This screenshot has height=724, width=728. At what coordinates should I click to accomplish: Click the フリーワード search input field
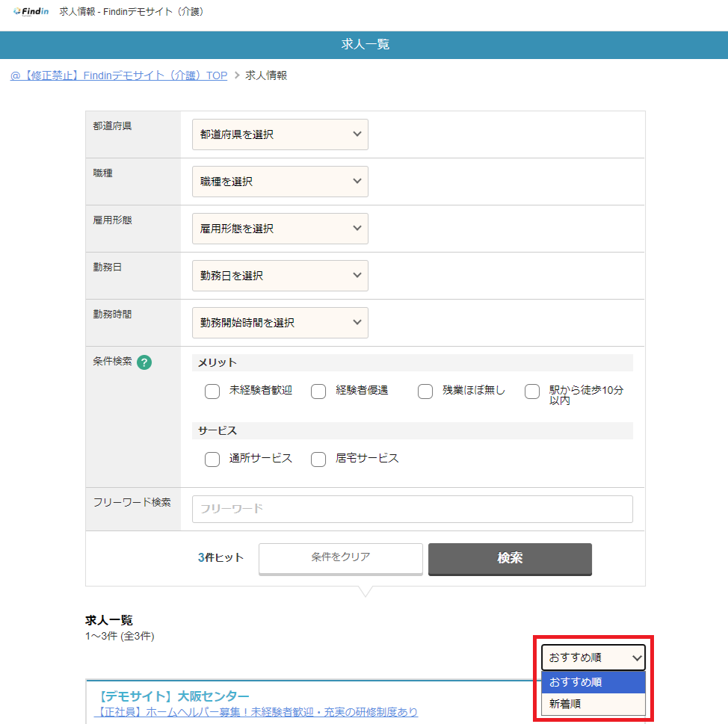pyautogui.click(x=412, y=509)
